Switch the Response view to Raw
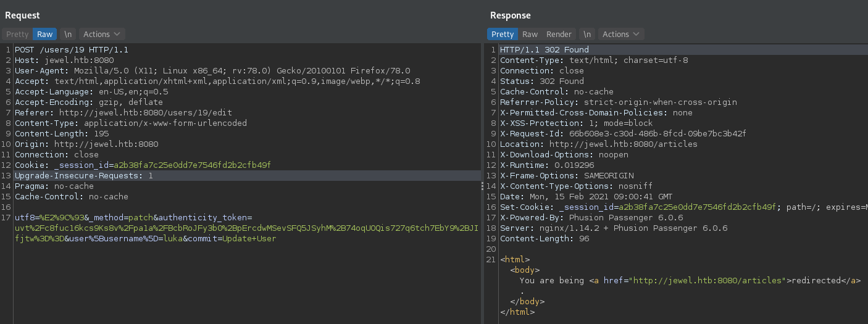 [530, 35]
